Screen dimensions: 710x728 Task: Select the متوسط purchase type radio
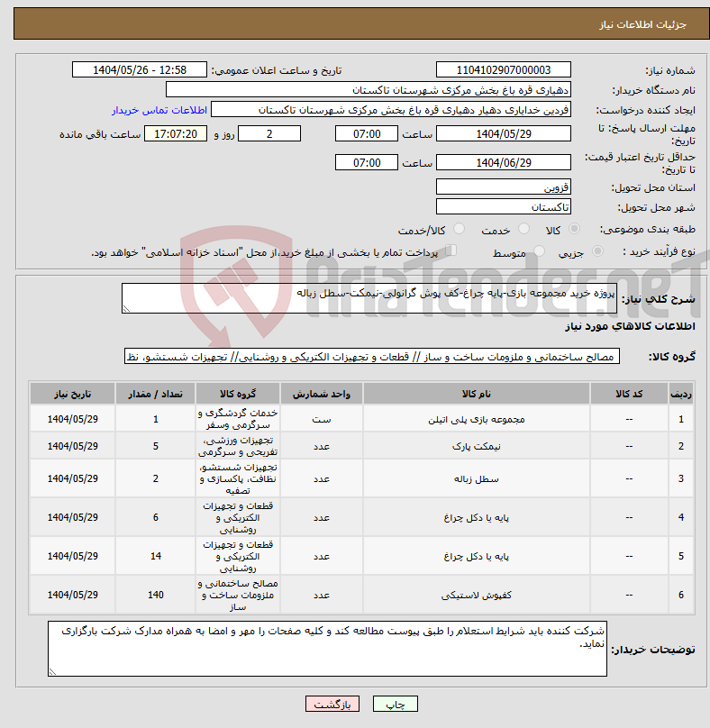[x=539, y=251]
